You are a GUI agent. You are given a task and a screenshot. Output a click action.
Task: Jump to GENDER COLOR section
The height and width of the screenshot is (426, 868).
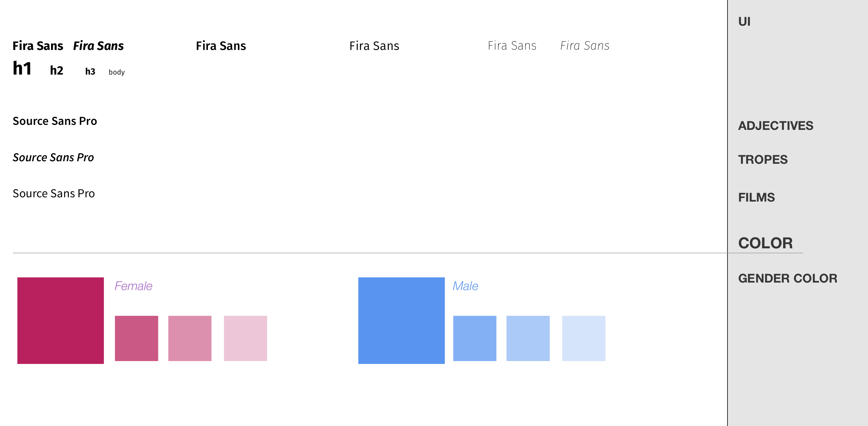788,278
